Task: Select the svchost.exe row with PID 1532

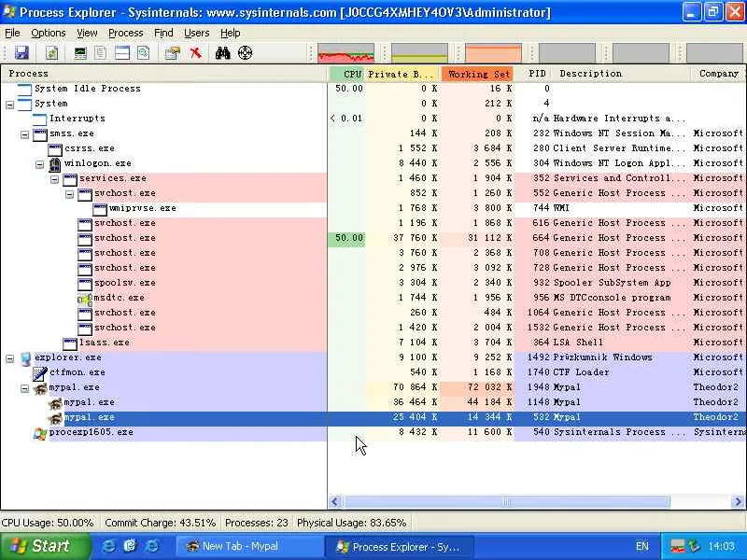Action: [373, 328]
